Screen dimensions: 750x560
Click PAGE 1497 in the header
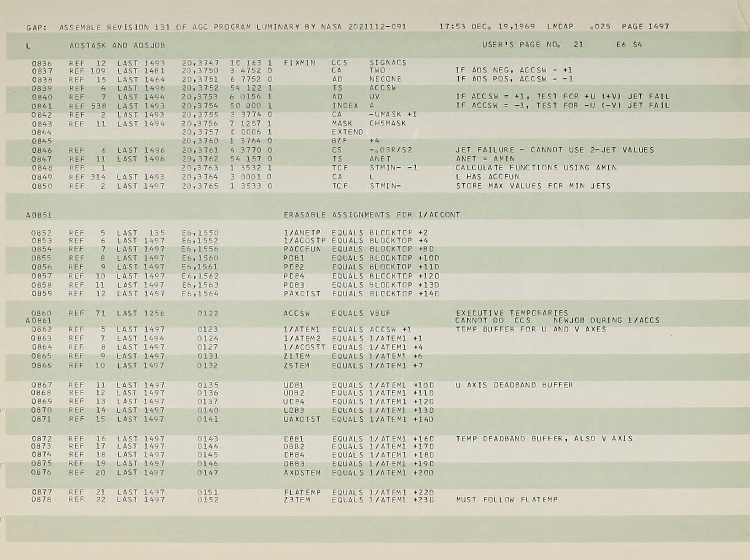point(645,26)
